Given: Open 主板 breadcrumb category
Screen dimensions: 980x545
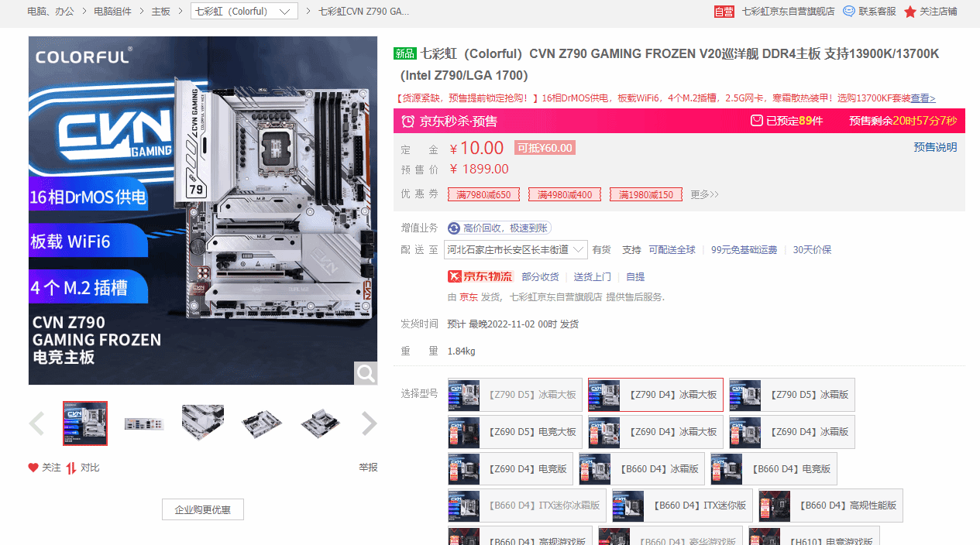Looking at the screenshot, I should [x=161, y=12].
